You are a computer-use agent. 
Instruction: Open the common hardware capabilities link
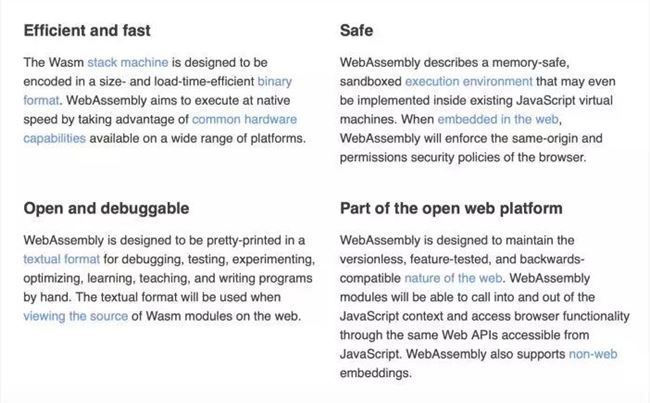(x=244, y=119)
